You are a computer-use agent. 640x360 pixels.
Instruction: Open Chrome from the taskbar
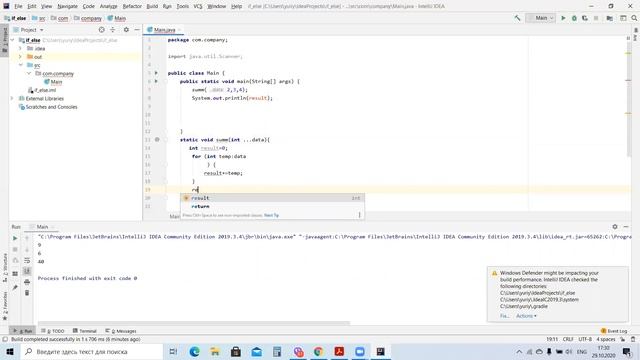[318, 351]
